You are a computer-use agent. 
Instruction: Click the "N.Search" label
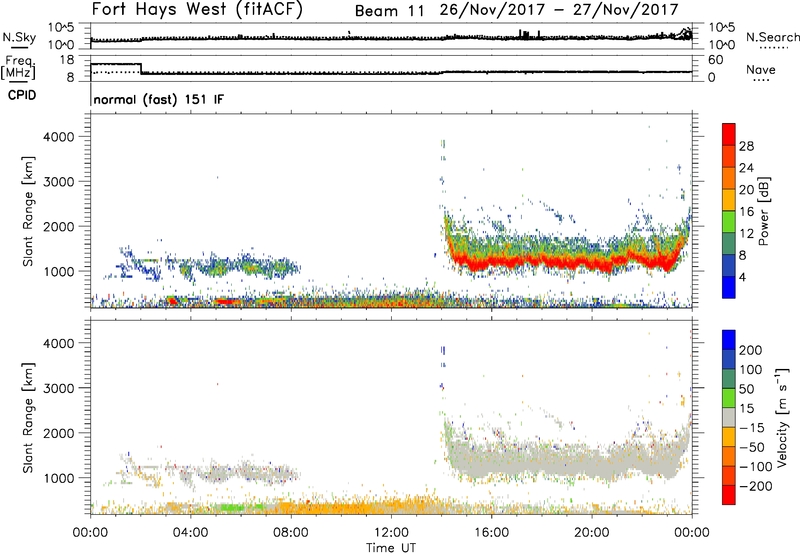pos(772,37)
